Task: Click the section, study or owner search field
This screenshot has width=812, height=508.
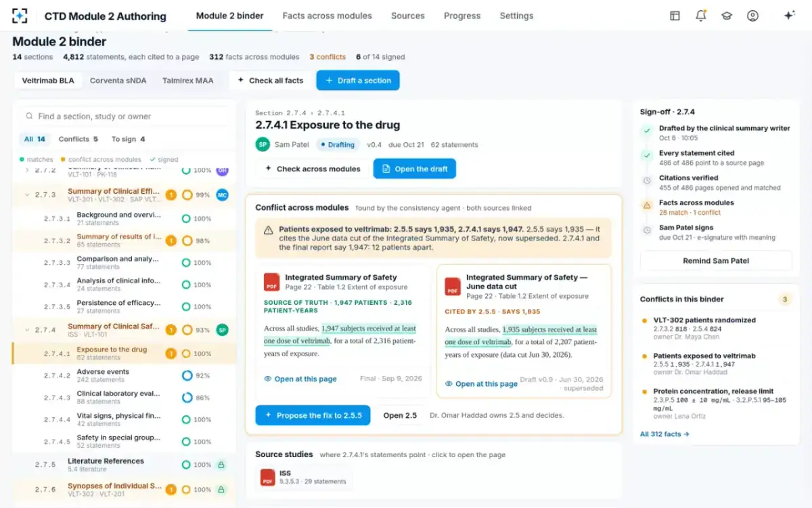Action: pyautogui.click(x=125, y=117)
